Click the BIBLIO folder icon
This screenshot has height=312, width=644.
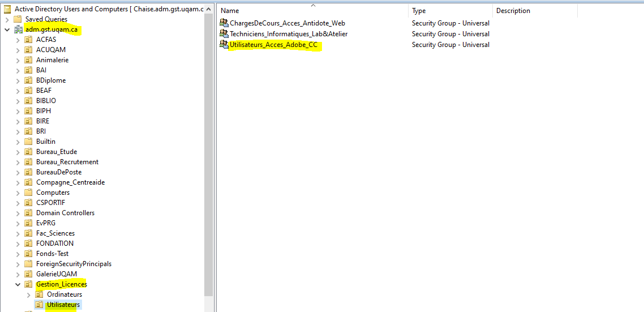pos(28,101)
